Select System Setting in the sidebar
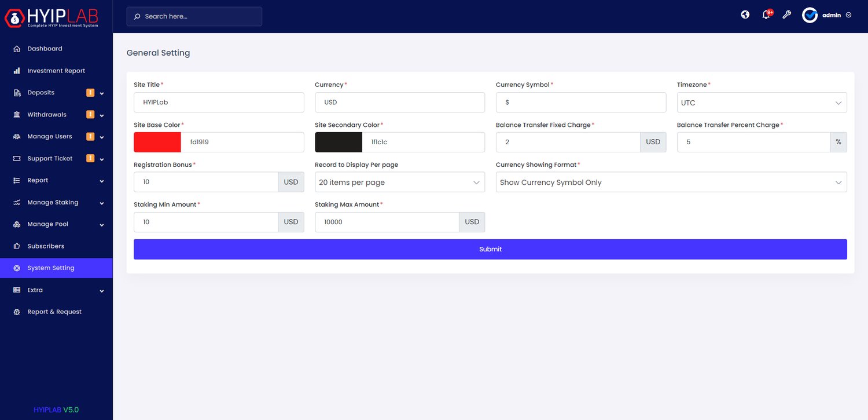Image resolution: width=868 pixels, height=420 pixels. point(56,268)
